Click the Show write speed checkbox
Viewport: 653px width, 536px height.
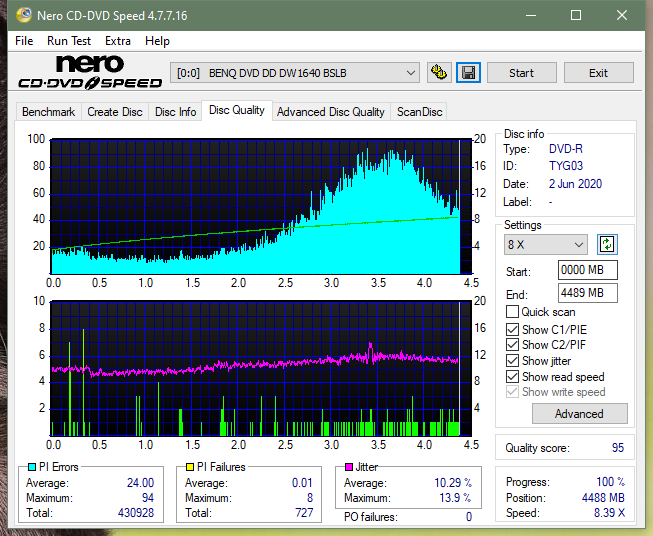coord(512,392)
